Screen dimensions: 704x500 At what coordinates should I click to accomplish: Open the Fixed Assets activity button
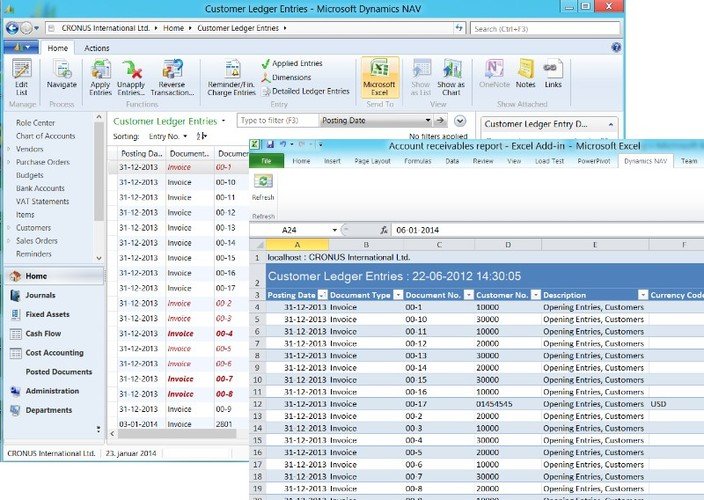click(54, 314)
